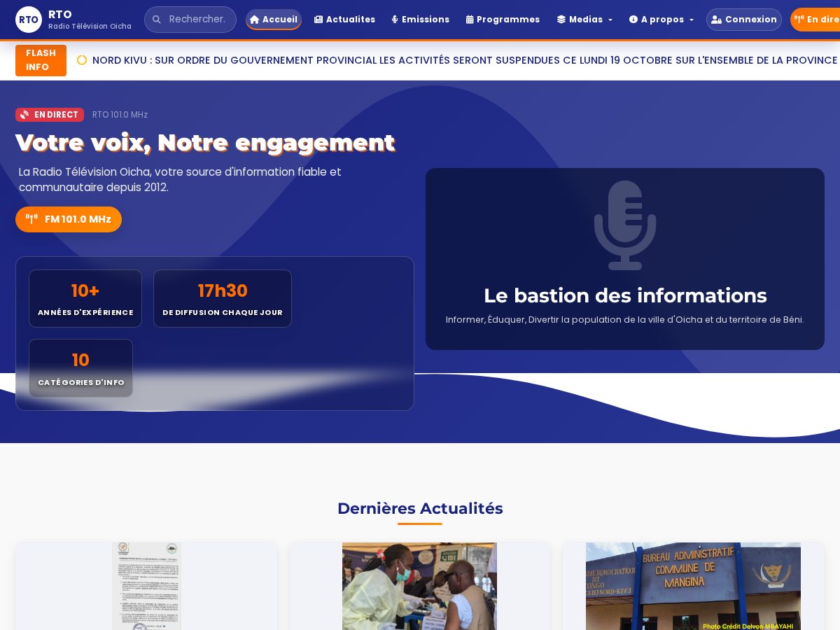Click the EN DIRECT red badge
Viewport: 840px width, 630px height.
pos(50,115)
